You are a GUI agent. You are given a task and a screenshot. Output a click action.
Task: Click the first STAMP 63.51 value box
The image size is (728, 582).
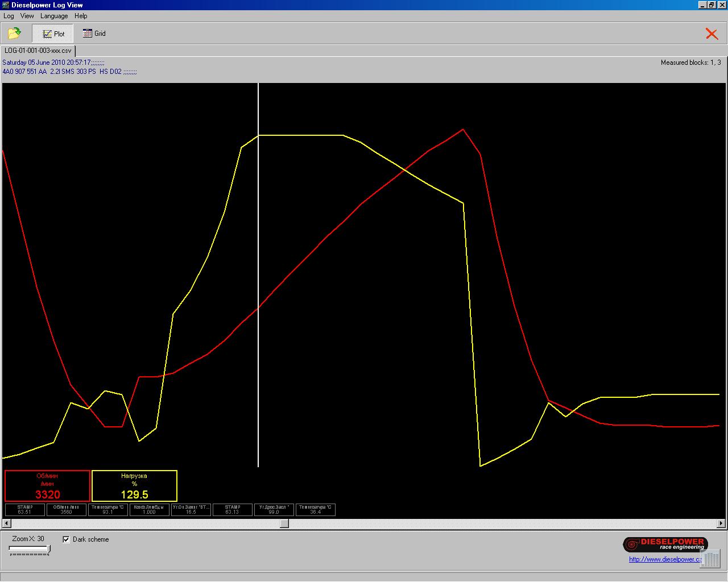[x=25, y=509]
